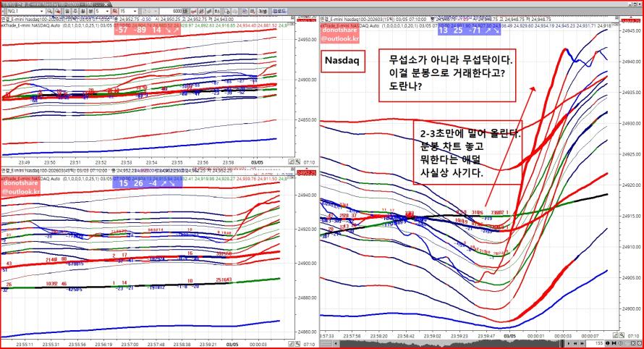Screen dimensions: 644x349
Task: Click the 개별 button in toolbar
Action: click(263, 11)
